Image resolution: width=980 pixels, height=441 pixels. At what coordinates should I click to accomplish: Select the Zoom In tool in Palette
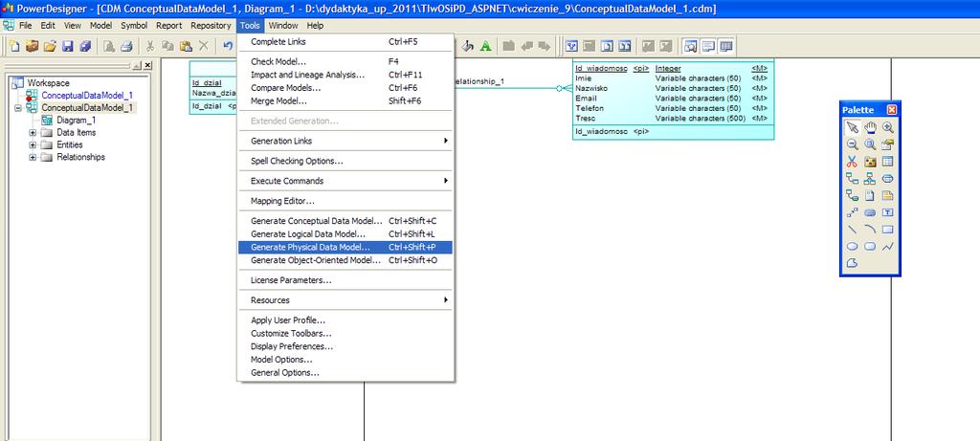(887, 127)
